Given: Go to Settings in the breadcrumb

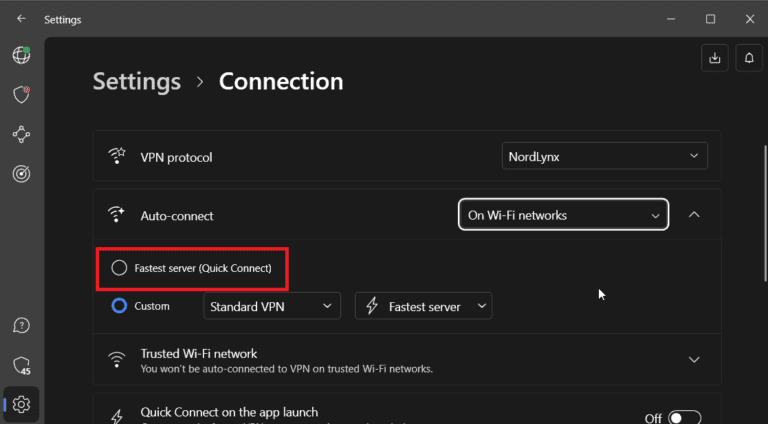Looking at the screenshot, I should tap(137, 81).
